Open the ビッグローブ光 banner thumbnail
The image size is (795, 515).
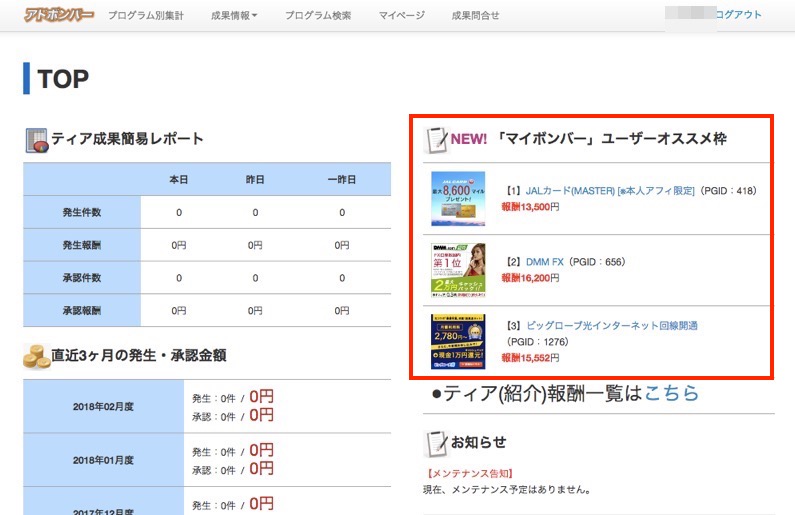click(x=458, y=342)
